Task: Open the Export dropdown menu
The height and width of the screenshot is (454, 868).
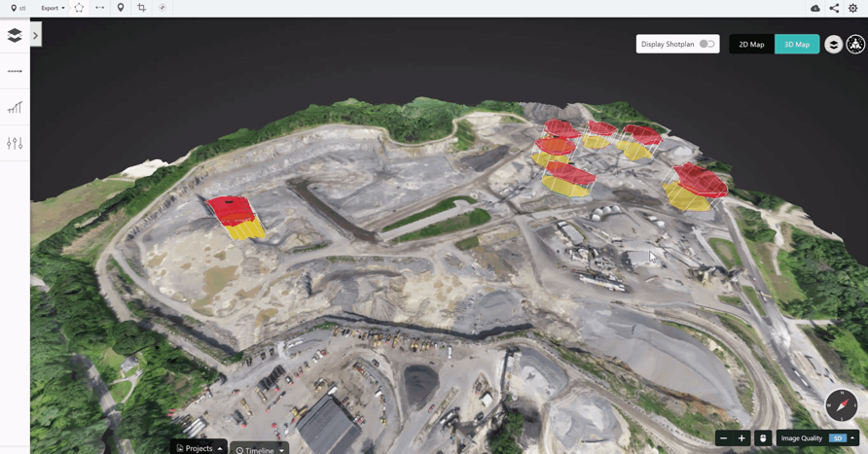Action: point(53,8)
